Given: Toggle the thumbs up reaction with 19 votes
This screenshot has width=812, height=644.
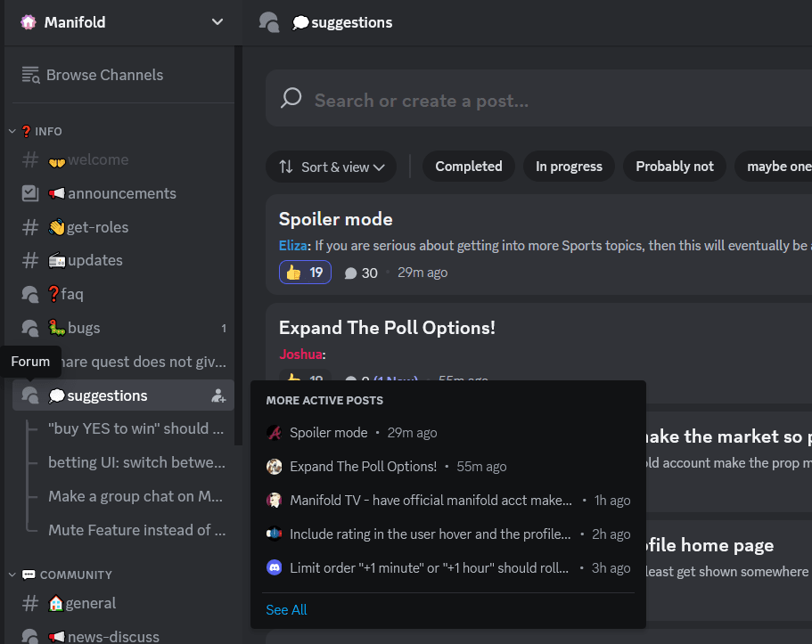Looking at the screenshot, I should pyautogui.click(x=305, y=273).
